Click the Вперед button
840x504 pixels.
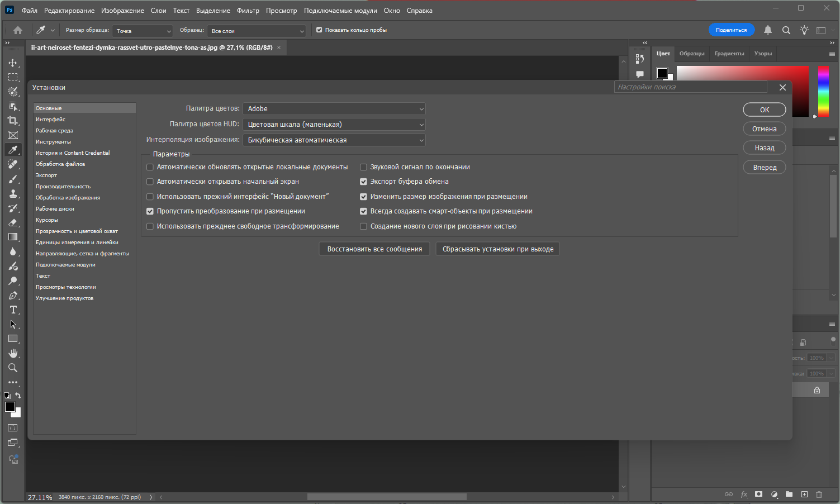[x=765, y=168]
